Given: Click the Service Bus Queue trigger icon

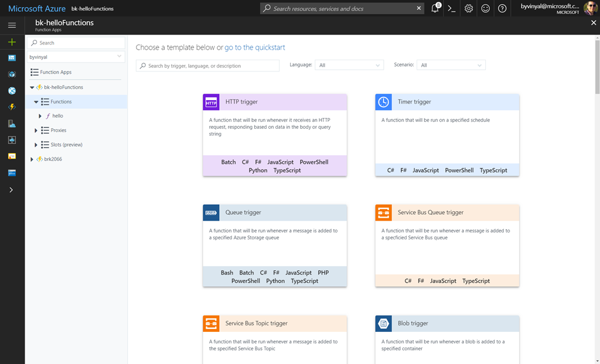Looking at the screenshot, I should coord(383,212).
